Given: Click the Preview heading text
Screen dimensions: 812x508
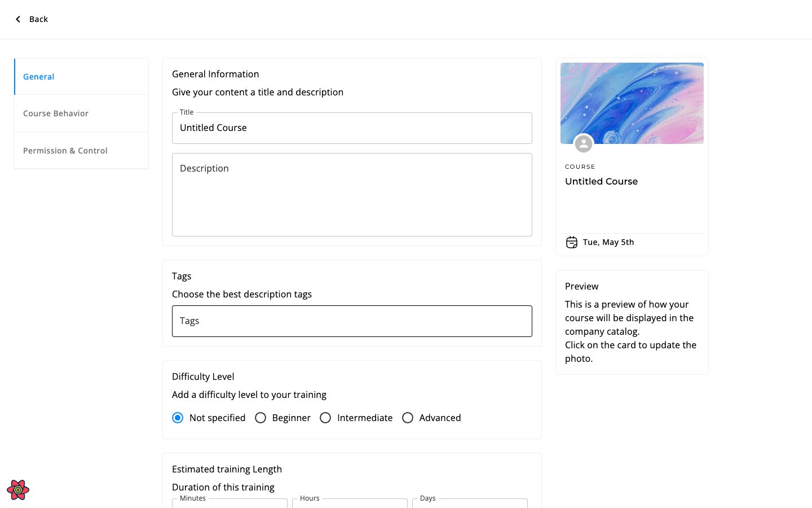Looking at the screenshot, I should pos(582,286).
